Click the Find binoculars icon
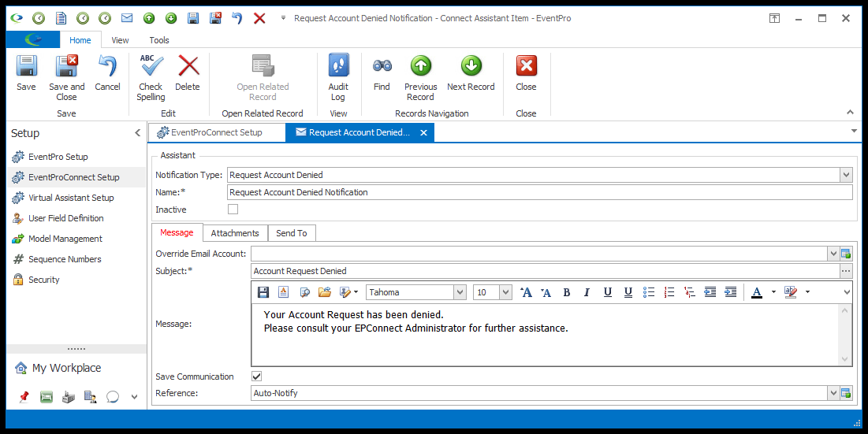 point(382,66)
